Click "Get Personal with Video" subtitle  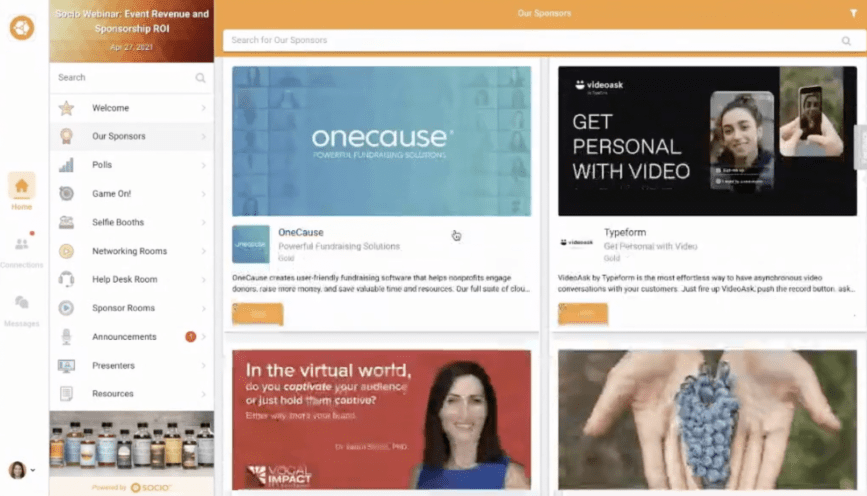click(650, 246)
